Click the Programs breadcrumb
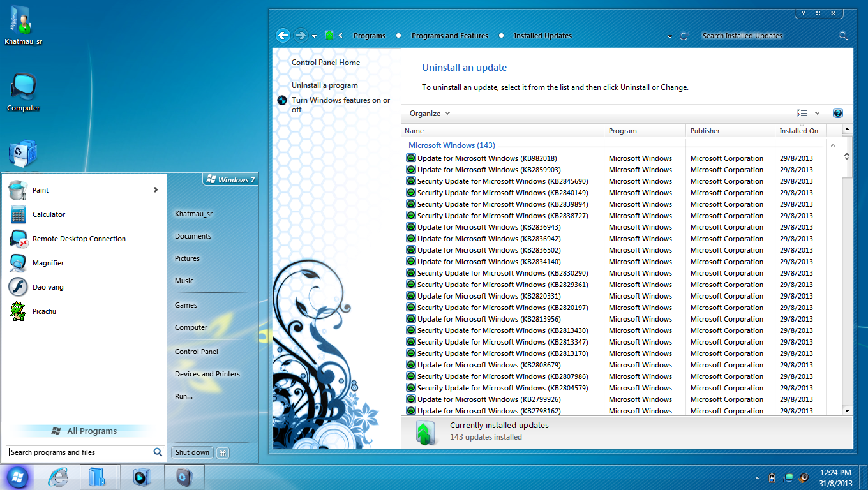The width and height of the screenshot is (868, 490). 370,36
